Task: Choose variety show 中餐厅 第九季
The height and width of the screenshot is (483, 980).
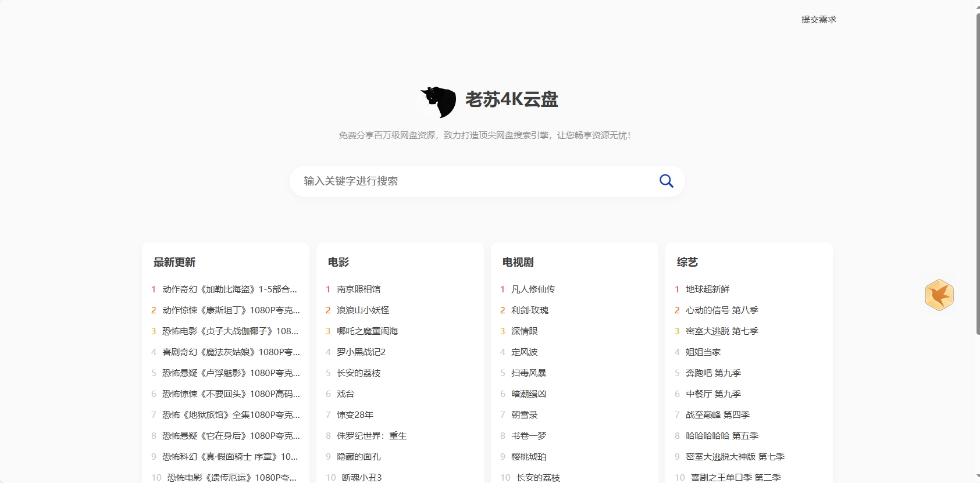Action: click(714, 393)
